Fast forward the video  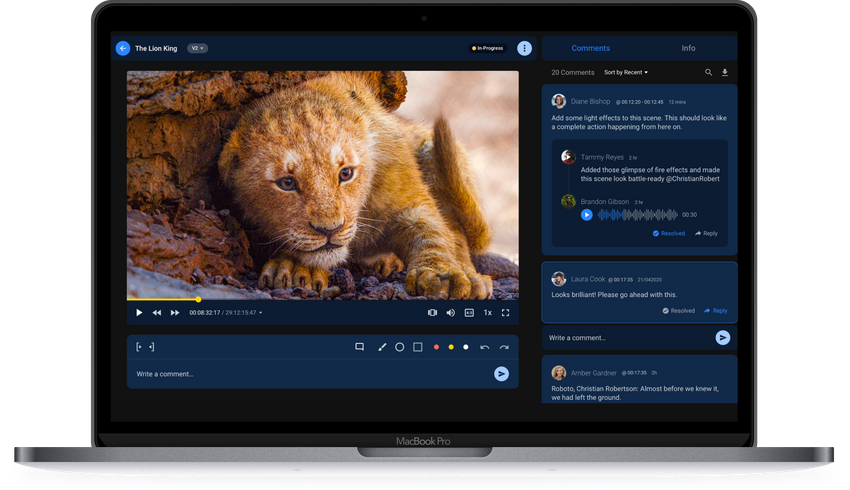click(x=175, y=313)
